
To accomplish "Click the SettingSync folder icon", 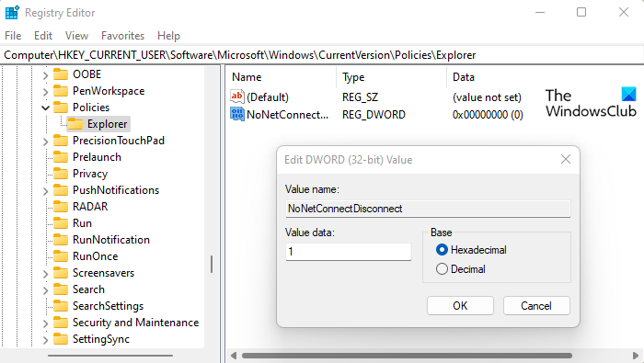I will [x=61, y=339].
